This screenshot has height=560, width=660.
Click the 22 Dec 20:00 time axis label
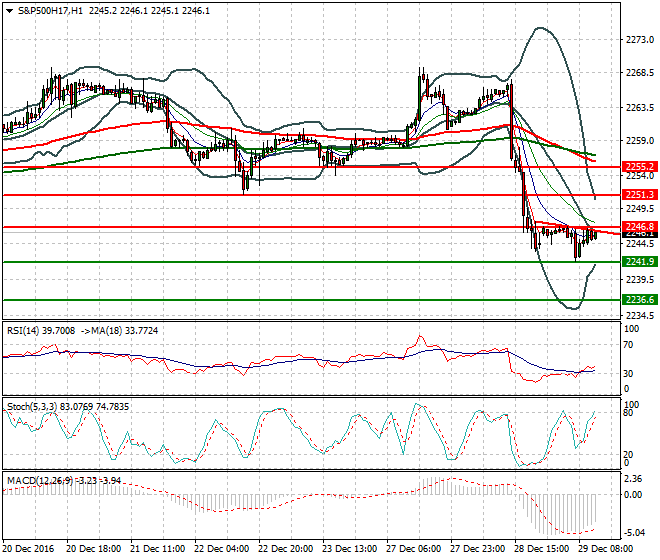click(x=285, y=549)
